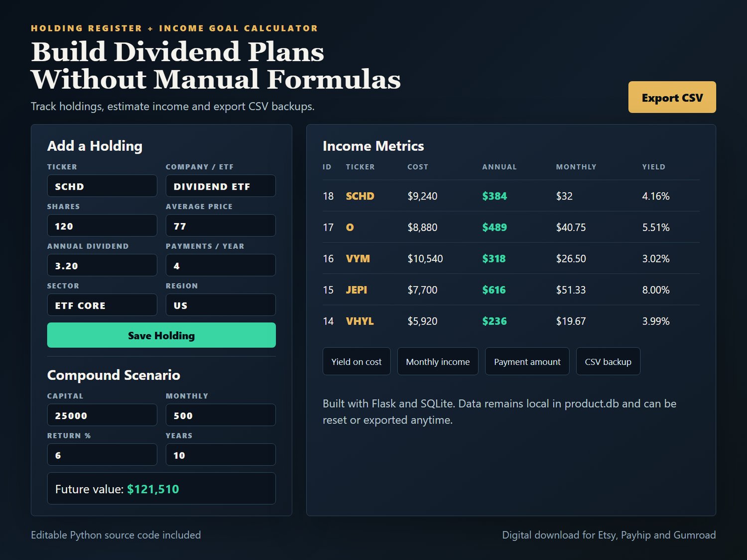Click the Sector field with ETF CORE
Screen dimensions: 747x560
point(102,305)
